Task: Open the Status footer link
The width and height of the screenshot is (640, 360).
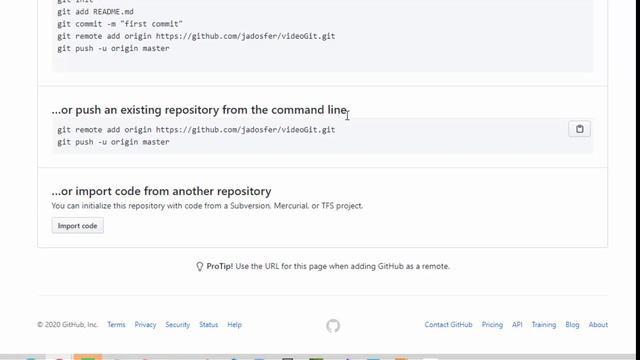Action: pyautogui.click(x=209, y=325)
